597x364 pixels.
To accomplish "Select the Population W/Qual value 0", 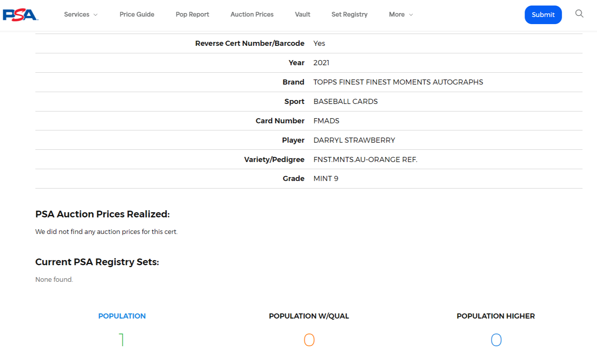I will [309, 340].
